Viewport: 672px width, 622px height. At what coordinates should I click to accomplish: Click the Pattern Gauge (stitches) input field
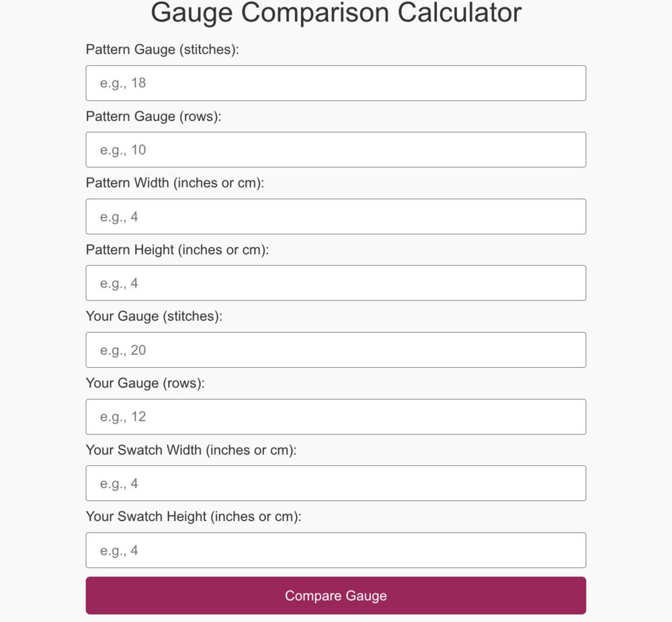click(336, 83)
